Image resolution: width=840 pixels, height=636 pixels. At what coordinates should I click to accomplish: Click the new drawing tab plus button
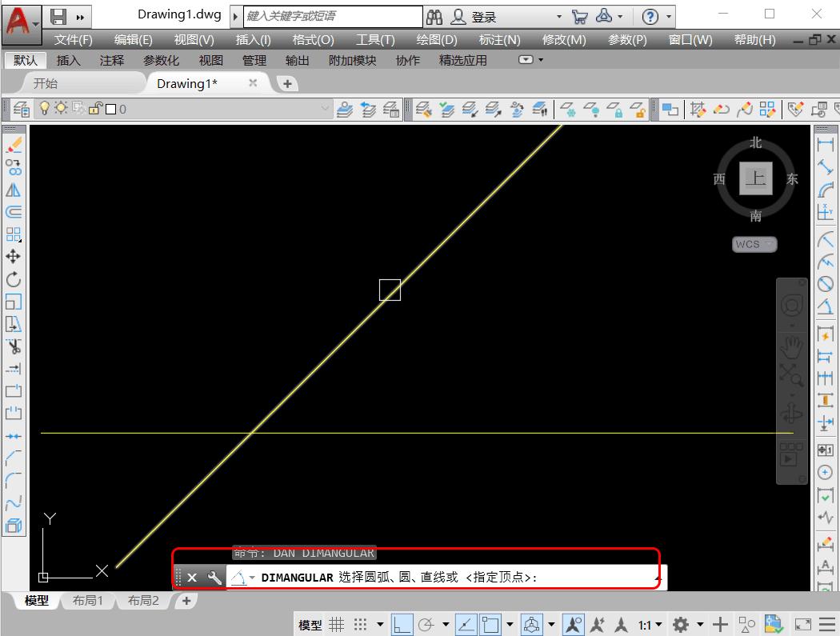click(286, 83)
